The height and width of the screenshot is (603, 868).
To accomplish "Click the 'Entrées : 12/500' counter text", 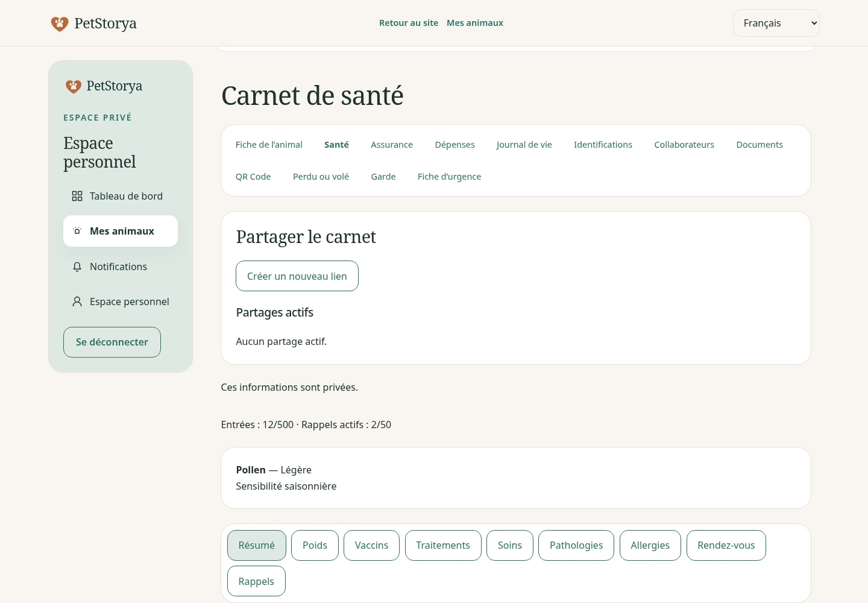I will (x=257, y=425).
